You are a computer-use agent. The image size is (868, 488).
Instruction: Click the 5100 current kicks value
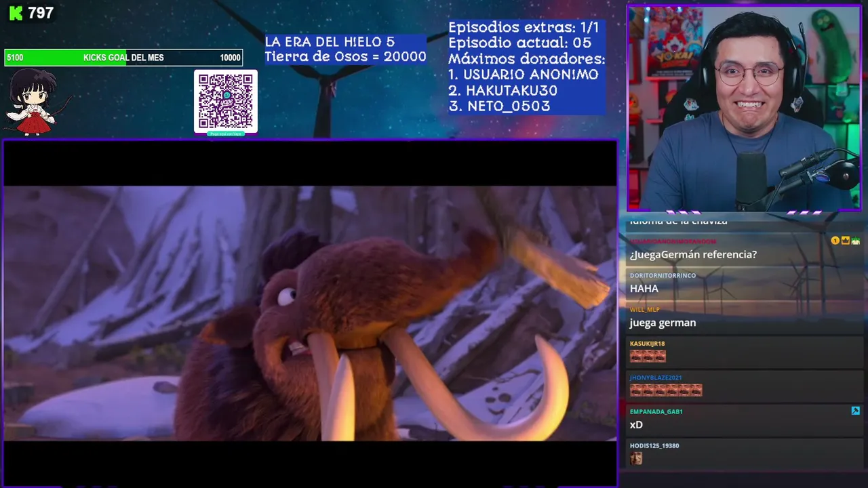15,58
